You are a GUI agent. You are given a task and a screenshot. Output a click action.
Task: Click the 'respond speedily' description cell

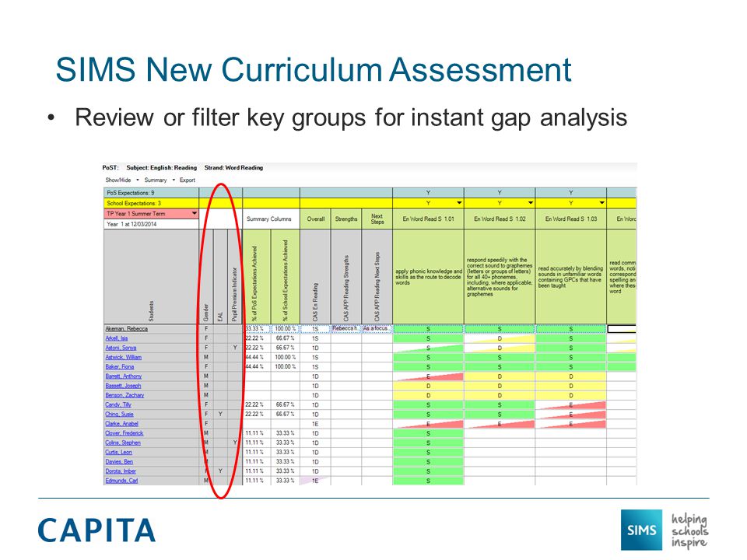point(500,276)
